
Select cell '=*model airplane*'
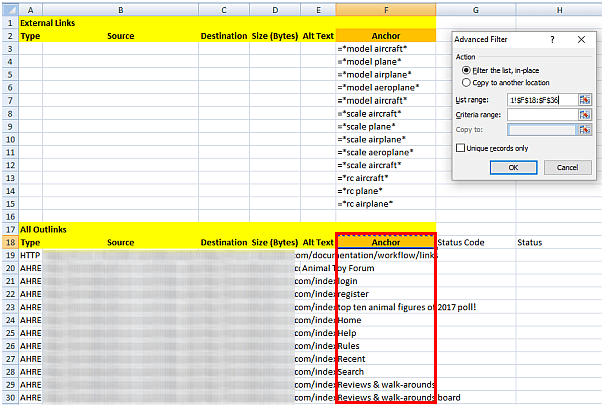point(386,75)
